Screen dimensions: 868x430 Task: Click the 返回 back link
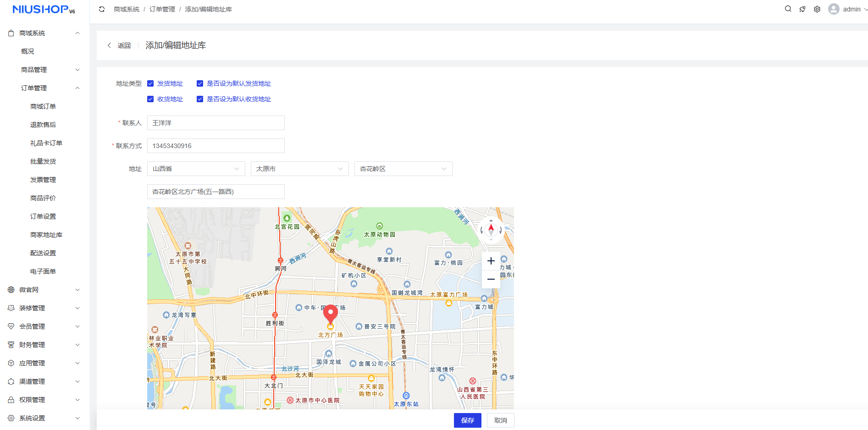[x=119, y=45]
